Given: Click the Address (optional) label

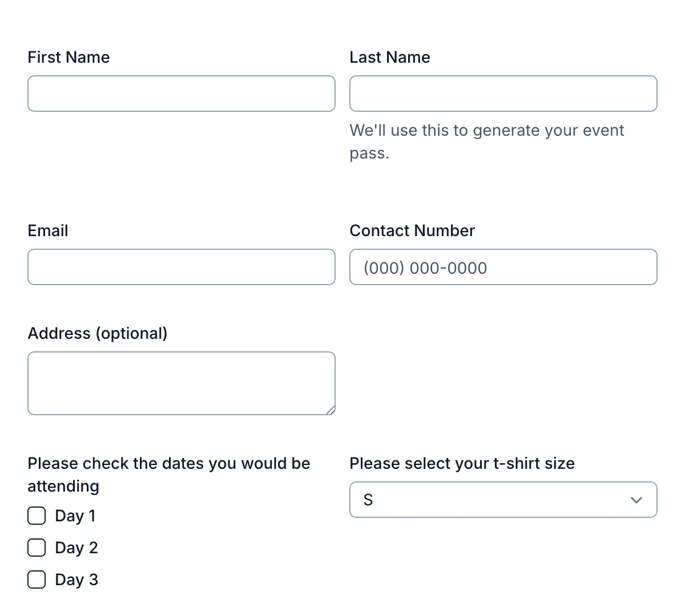Looking at the screenshot, I should click(98, 333).
